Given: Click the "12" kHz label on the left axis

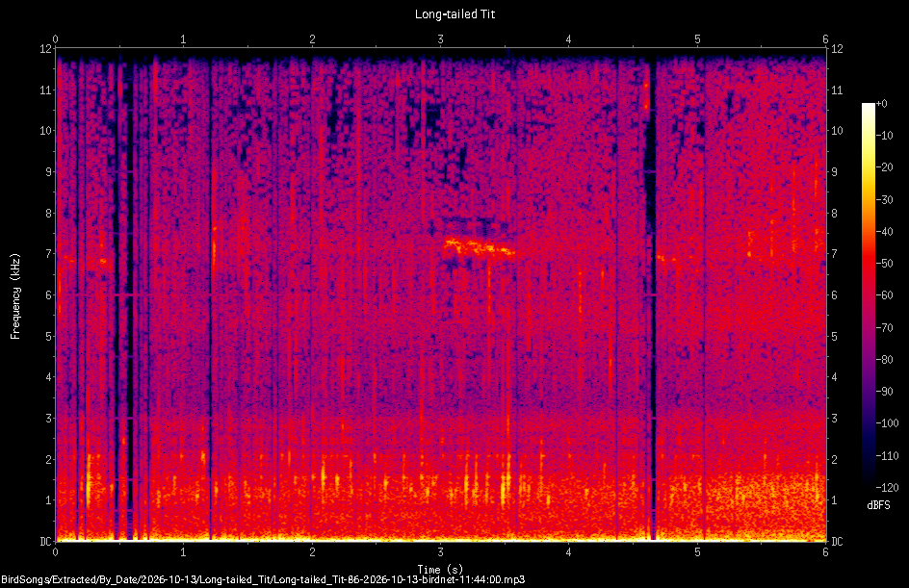Looking at the screenshot, I should point(45,49).
